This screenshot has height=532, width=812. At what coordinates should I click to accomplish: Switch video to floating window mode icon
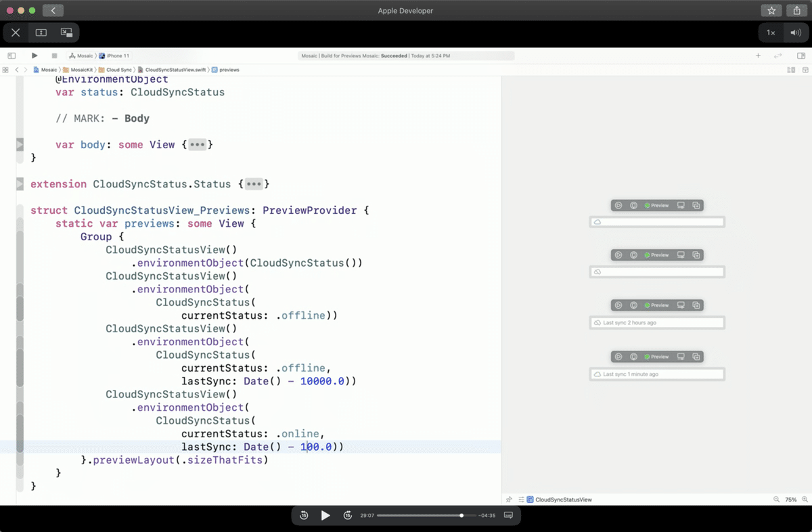[x=66, y=32]
